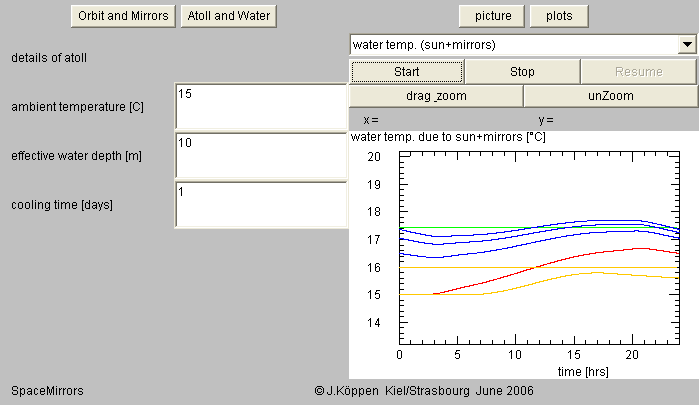Click the greyed-out Resume button
This screenshot has width=699, height=405.
coord(638,72)
